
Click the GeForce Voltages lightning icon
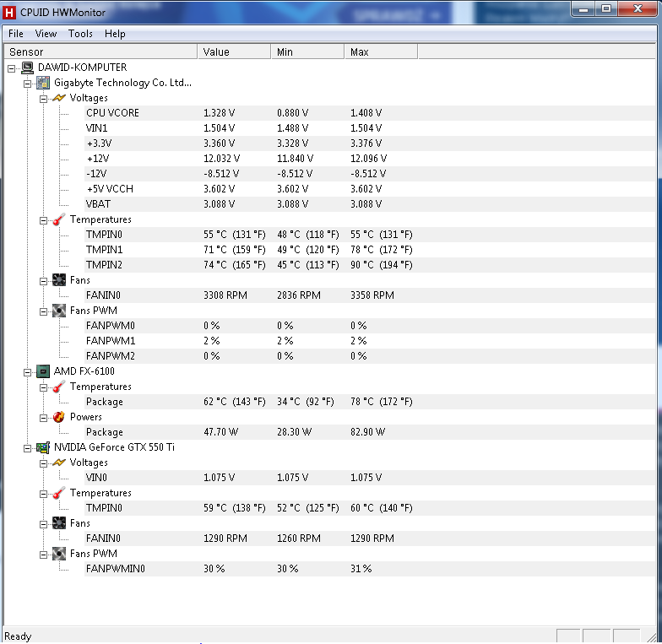pyautogui.click(x=59, y=463)
